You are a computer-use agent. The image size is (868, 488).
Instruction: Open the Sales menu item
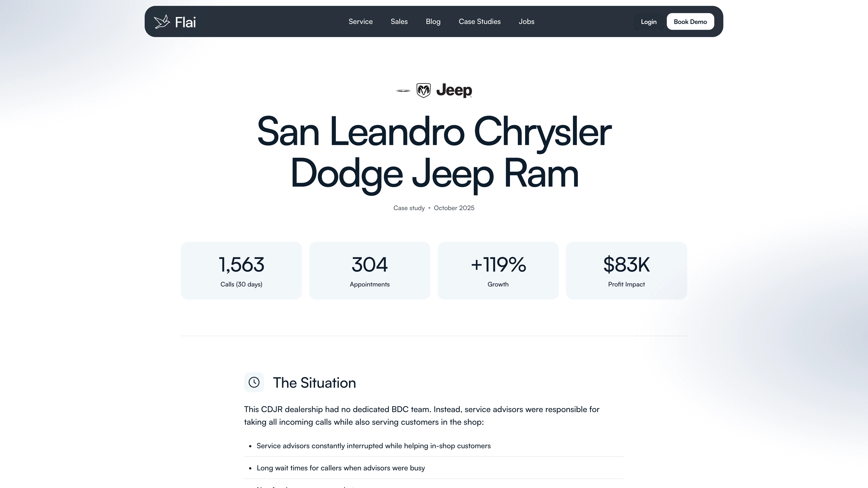399,21
